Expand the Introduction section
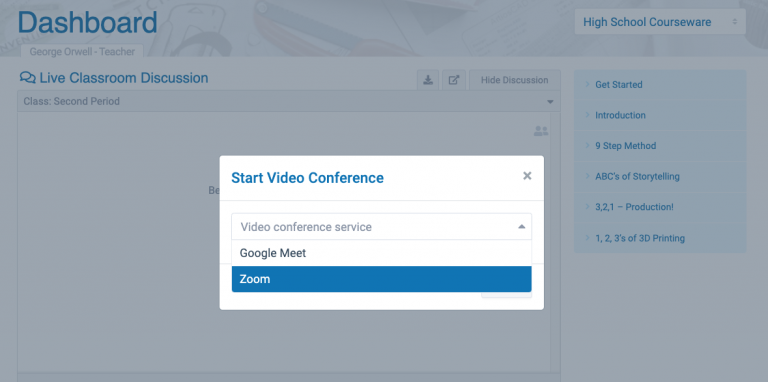 [x=660, y=115]
